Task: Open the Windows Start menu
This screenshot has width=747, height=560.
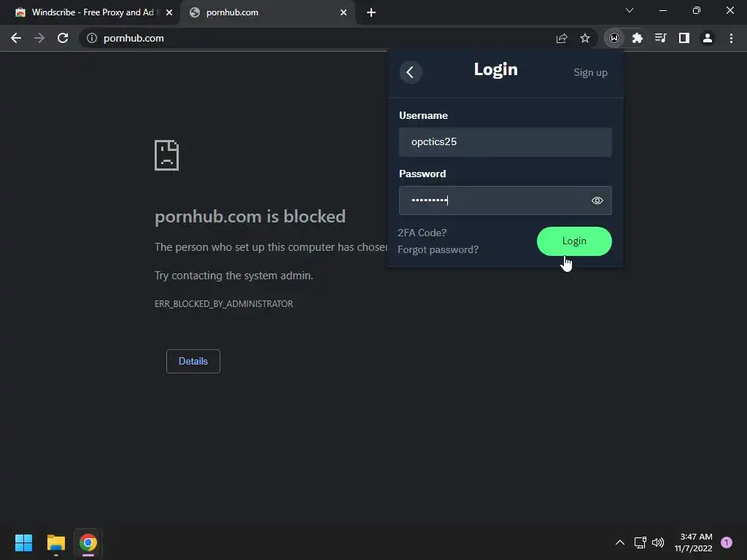Action: (23, 542)
